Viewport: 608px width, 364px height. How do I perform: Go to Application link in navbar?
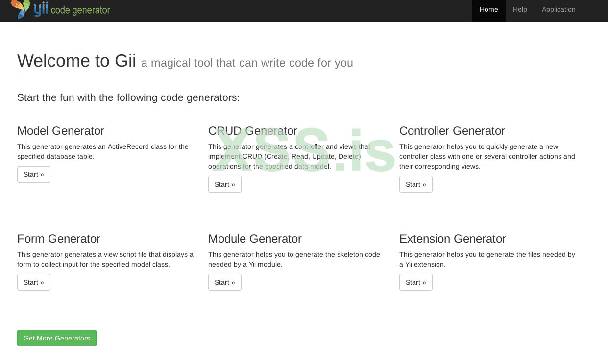tap(559, 10)
